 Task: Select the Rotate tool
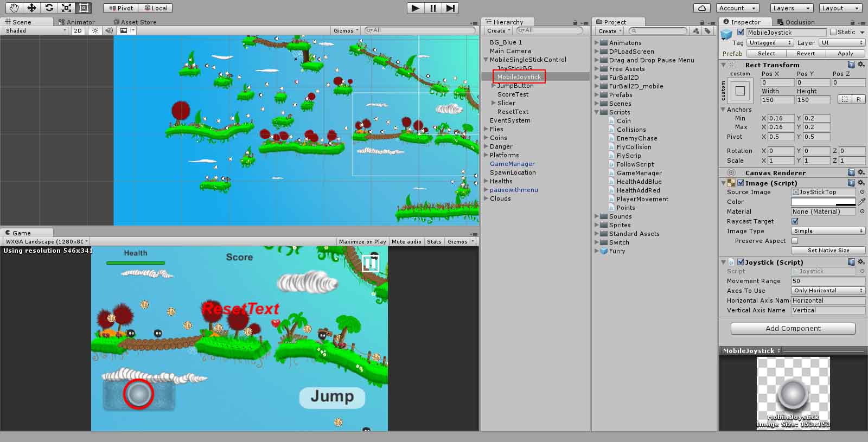click(49, 8)
